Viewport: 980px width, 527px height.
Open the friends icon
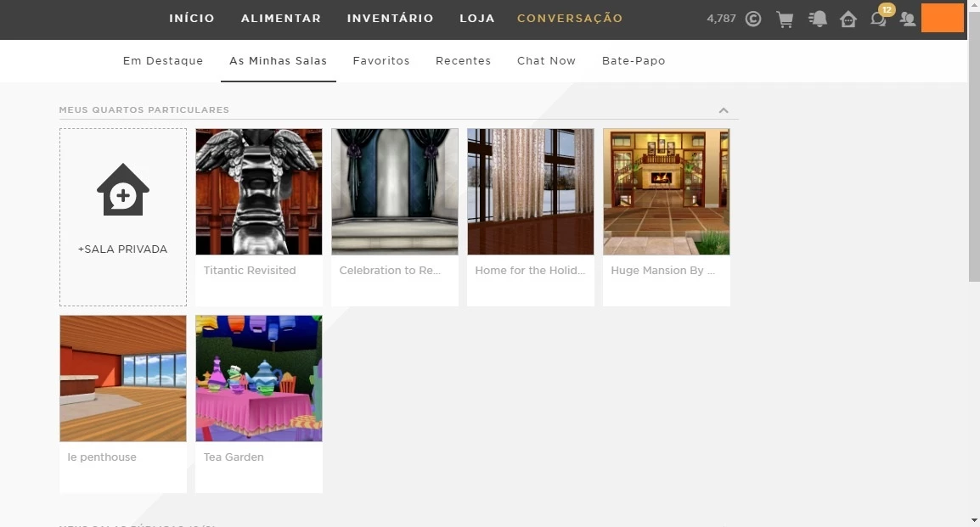coord(908,20)
